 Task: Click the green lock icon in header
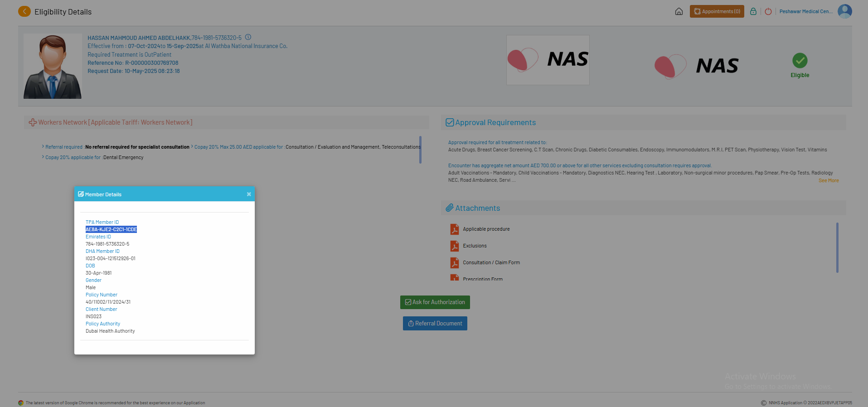click(x=753, y=11)
